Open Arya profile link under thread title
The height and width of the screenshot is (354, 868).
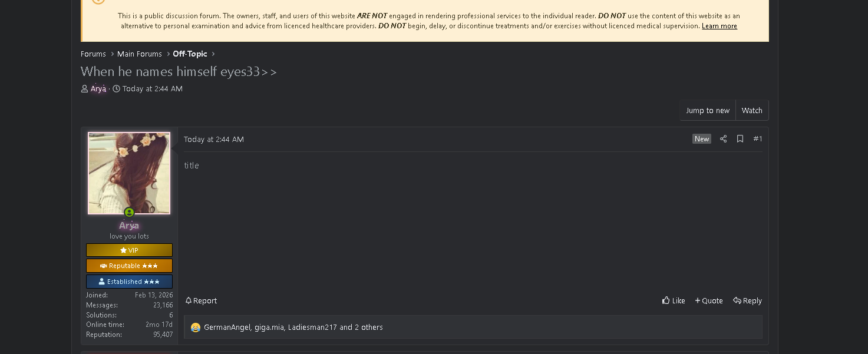tap(98, 89)
